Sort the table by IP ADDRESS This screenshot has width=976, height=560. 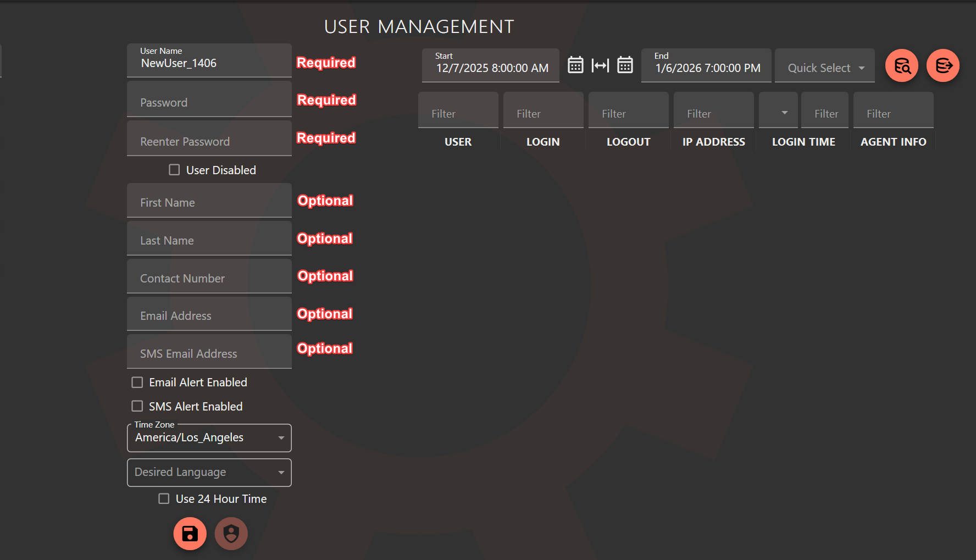pyautogui.click(x=713, y=141)
